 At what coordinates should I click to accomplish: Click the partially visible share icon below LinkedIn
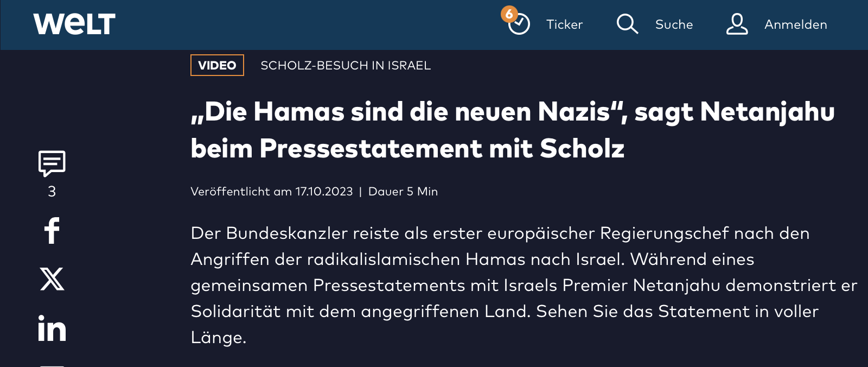52,365
